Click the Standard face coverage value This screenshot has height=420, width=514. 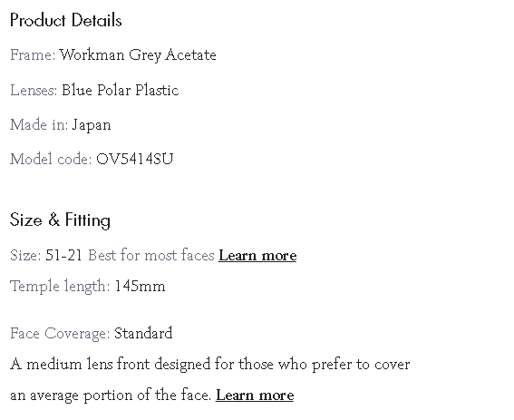tap(143, 334)
